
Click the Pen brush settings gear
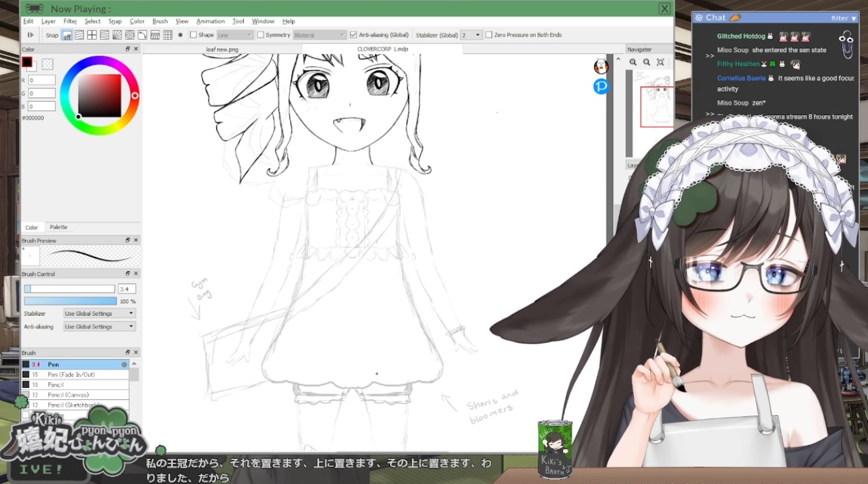click(x=124, y=365)
